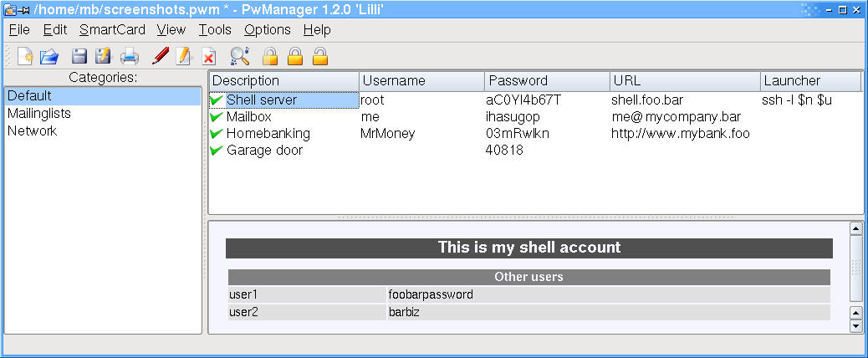
Task: Open search with magnifying glass icon
Action: 240,56
